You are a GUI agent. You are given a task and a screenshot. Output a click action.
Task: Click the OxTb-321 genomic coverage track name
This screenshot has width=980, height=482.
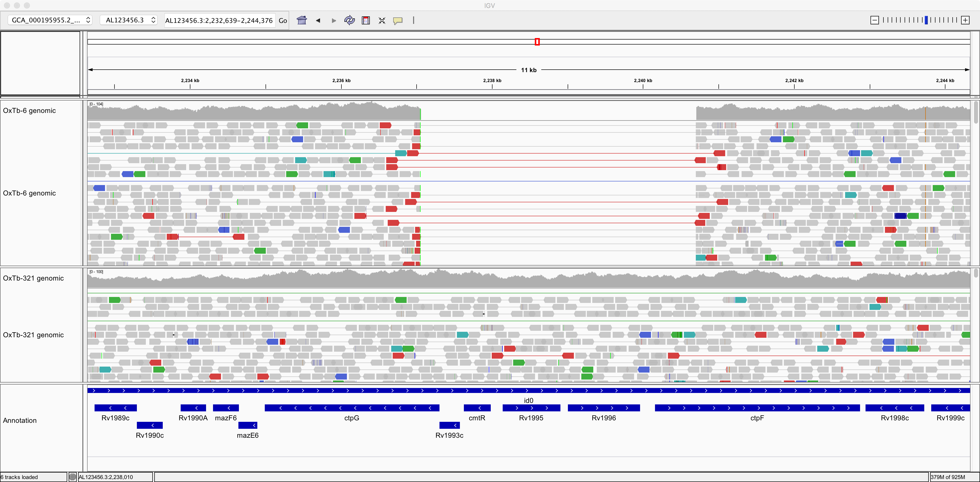[34, 278]
